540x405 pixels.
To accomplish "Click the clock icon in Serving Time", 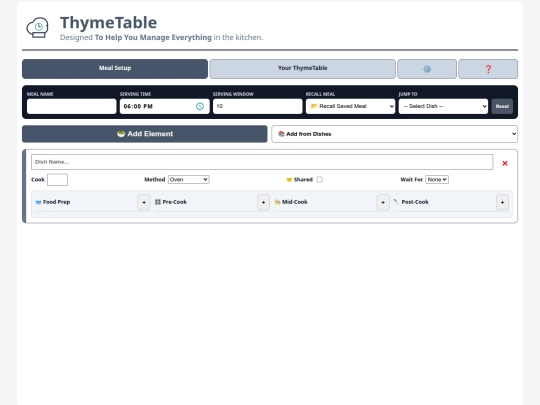I will [x=200, y=106].
